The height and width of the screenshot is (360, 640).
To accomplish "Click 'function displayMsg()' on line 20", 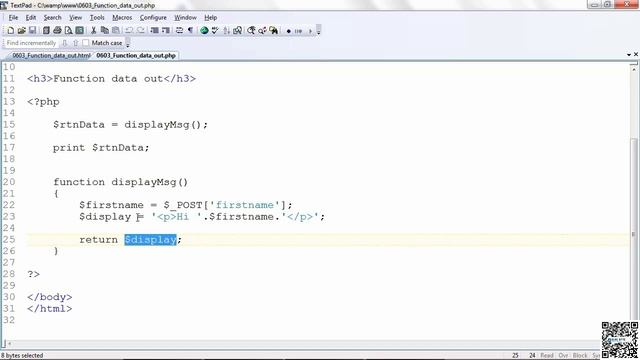I will click(x=120, y=182).
